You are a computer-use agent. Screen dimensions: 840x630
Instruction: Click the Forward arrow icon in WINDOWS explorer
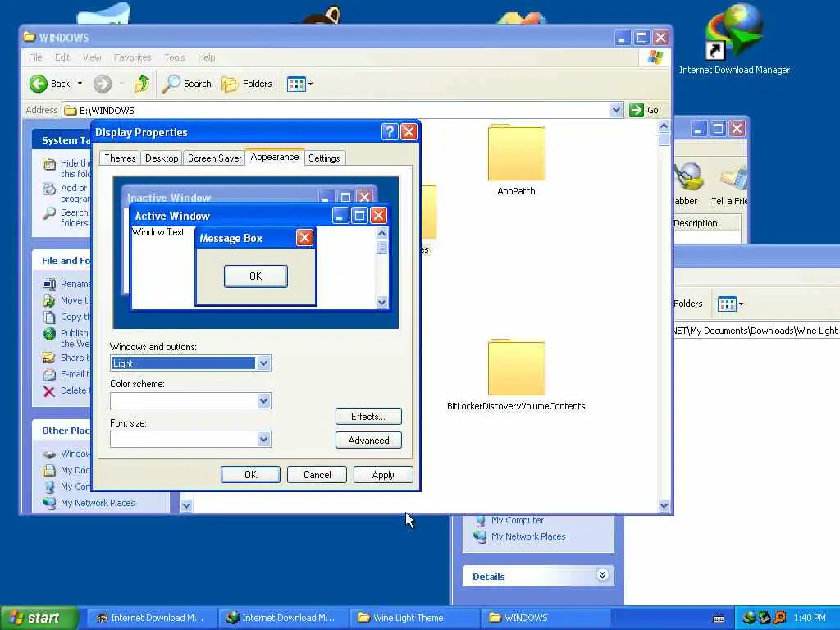103,84
